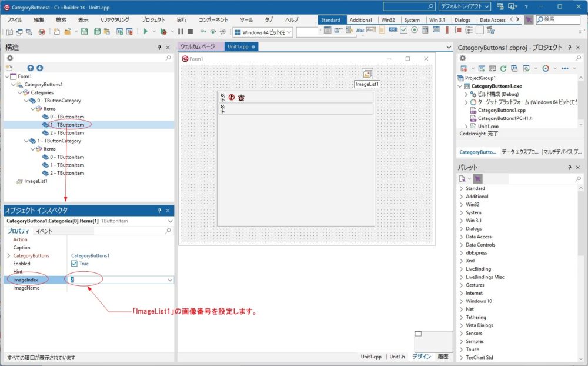Collapse the CategoryButtons1.exe project node
The height and width of the screenshot is (366, 588).
click(x=460, y=86)
